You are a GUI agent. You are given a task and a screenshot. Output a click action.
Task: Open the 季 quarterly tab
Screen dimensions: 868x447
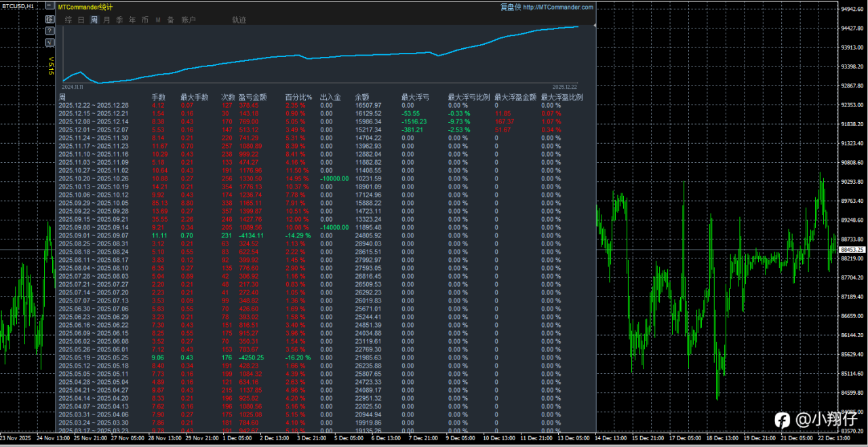[x=119, y=20]
